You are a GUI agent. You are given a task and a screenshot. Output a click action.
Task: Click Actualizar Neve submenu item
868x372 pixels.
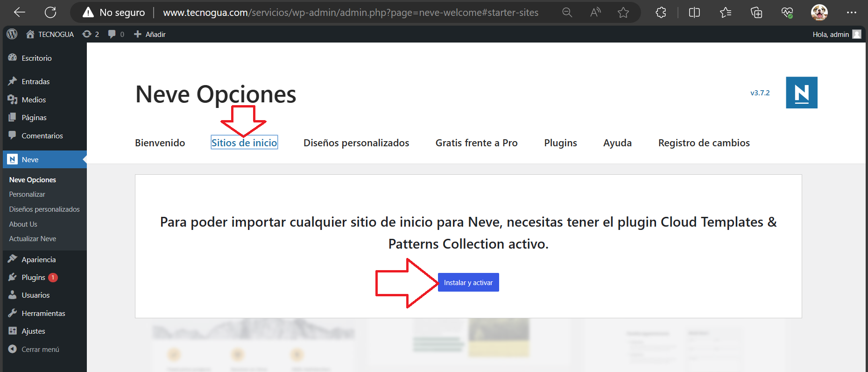[x=33, y=239]
